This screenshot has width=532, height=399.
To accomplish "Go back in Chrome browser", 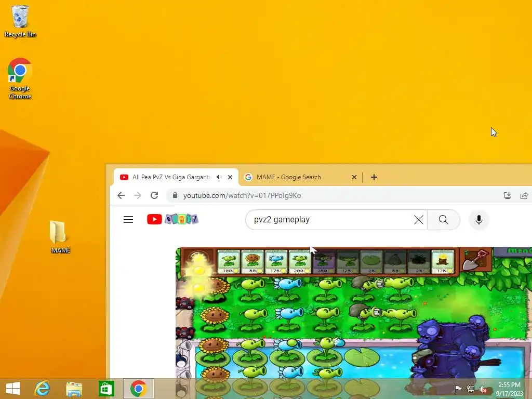I will point(121,195).
